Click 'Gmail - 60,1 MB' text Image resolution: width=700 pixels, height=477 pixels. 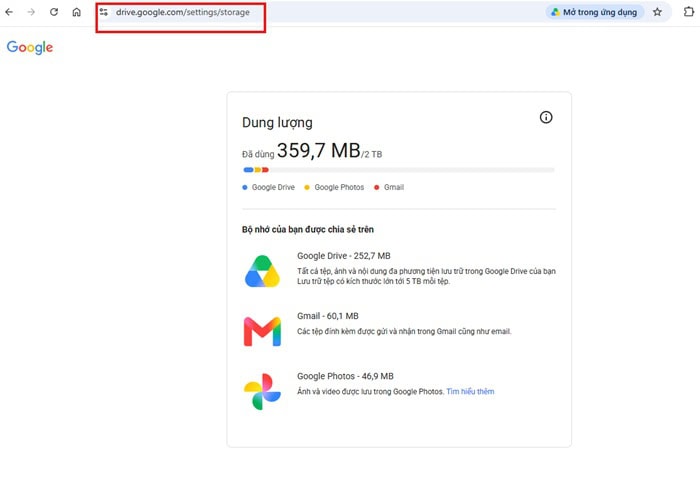328,316
